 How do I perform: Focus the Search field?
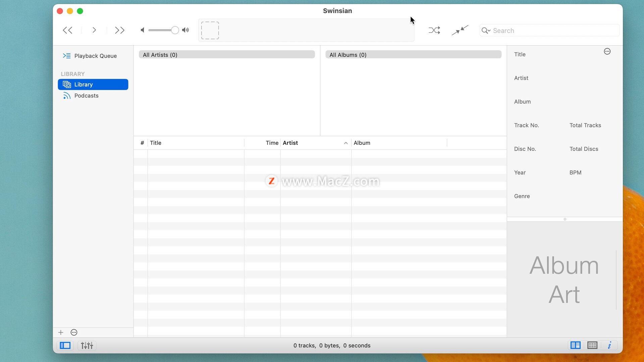pos(549,31)
